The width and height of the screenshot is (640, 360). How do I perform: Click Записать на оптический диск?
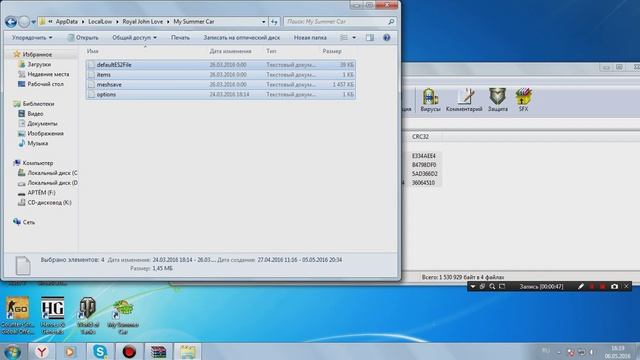coord(242,38)
